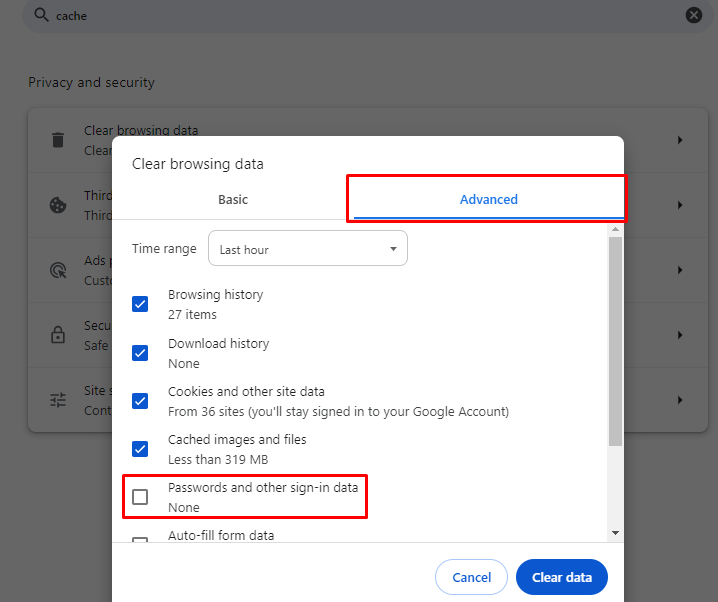Click the security padlock icon
Image resolution: width=718 pixels, height=602 pixels.
pyautogui.click(x=58, y=335)
